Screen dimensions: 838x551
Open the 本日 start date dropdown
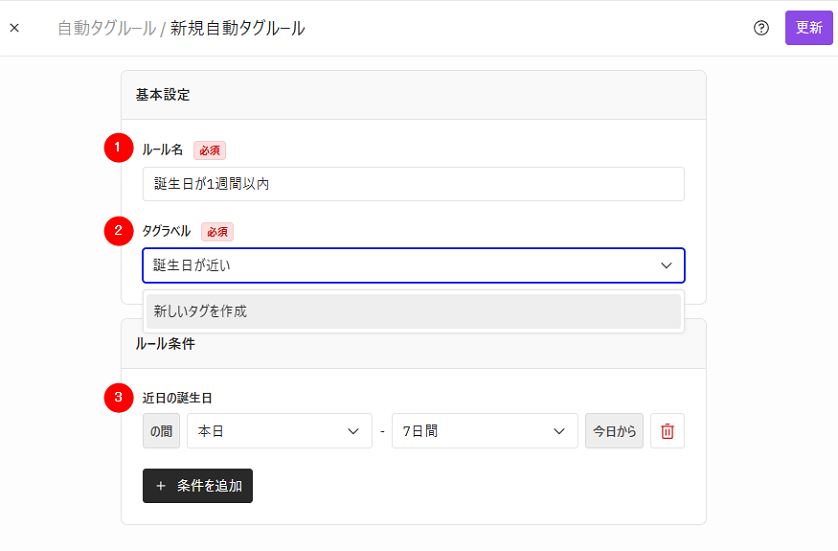[x=280, y=431]
